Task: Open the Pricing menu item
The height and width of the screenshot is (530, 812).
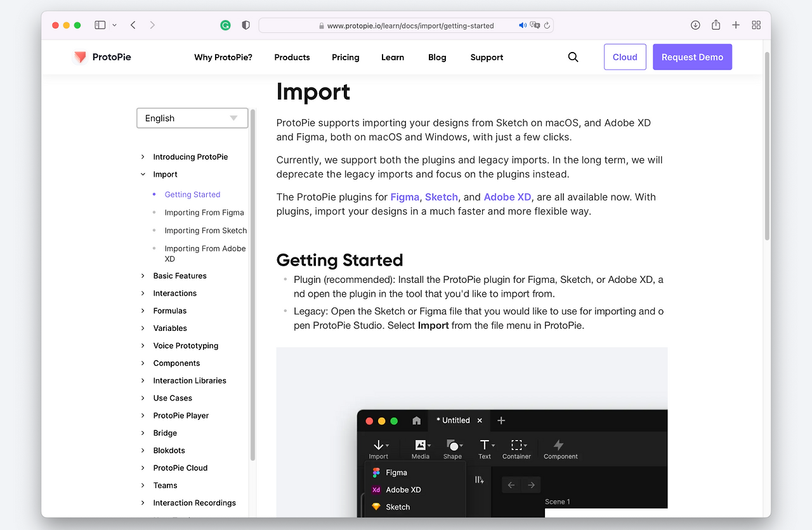Action: (345, 57)
